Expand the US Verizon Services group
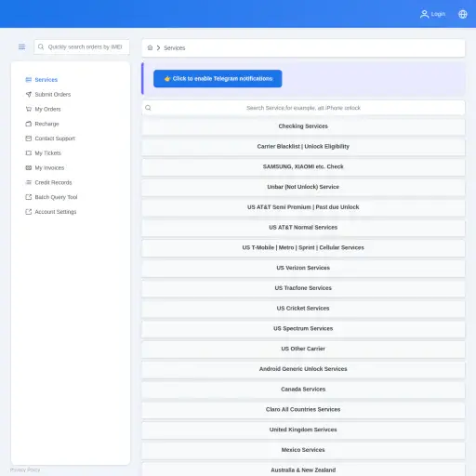 click(x=303, y=268)
